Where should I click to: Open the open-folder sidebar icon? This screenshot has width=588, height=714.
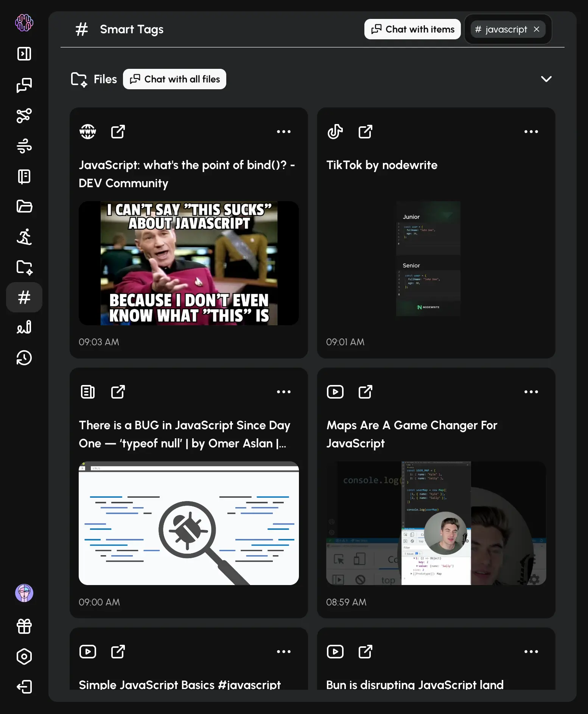tap(24, 206)
